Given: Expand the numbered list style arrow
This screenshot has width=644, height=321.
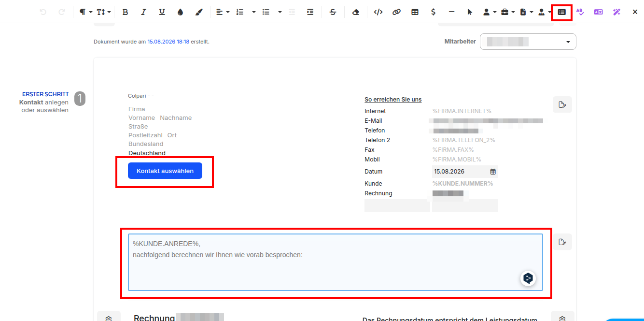Looking at the screenshot, I should pos(254,12).
